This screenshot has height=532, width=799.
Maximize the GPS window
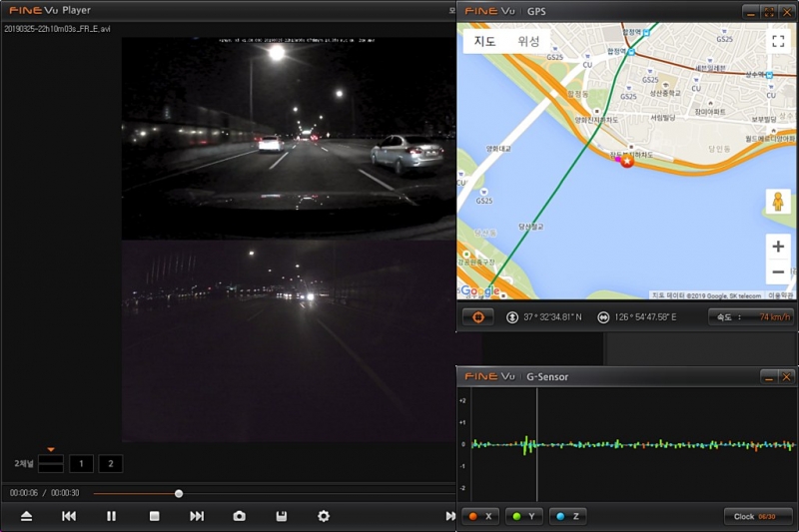click(768, 12)
